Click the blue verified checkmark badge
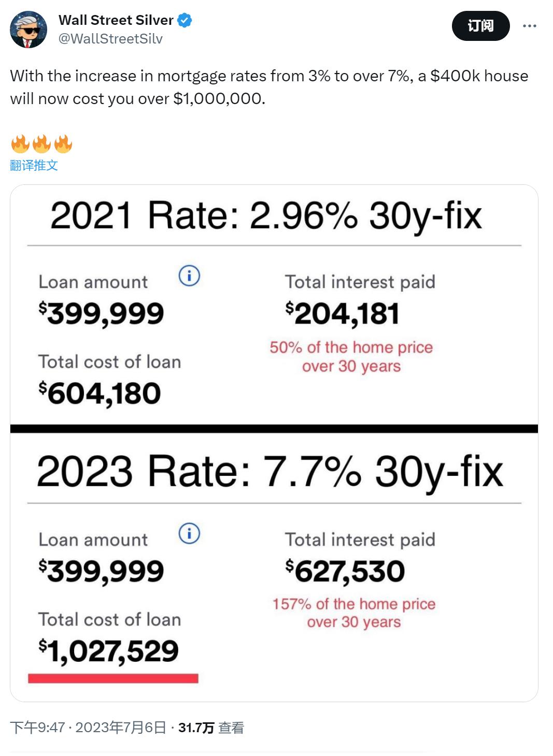The height and width of the screenshot is (756, 553). click(185, 20)
